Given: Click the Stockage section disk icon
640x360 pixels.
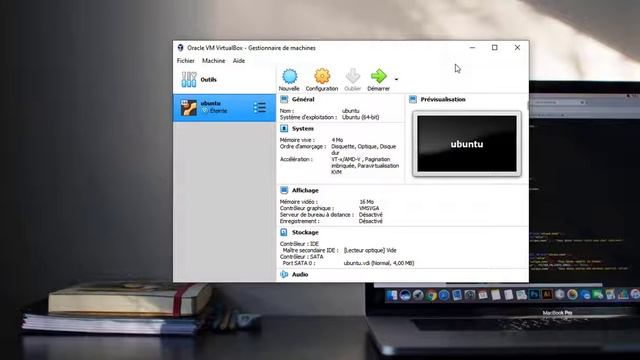Looking at the screenshot, I should [x=284, y=232].
